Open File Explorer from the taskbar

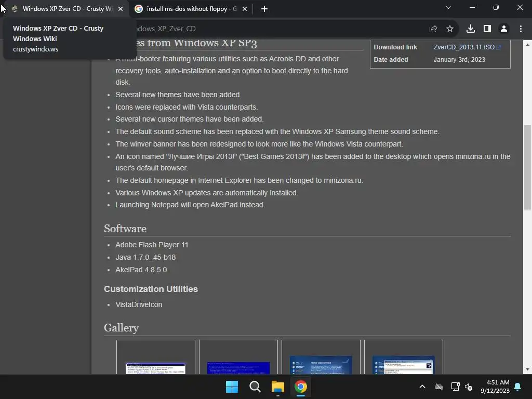pyautogui.click(x=277, y=387)
